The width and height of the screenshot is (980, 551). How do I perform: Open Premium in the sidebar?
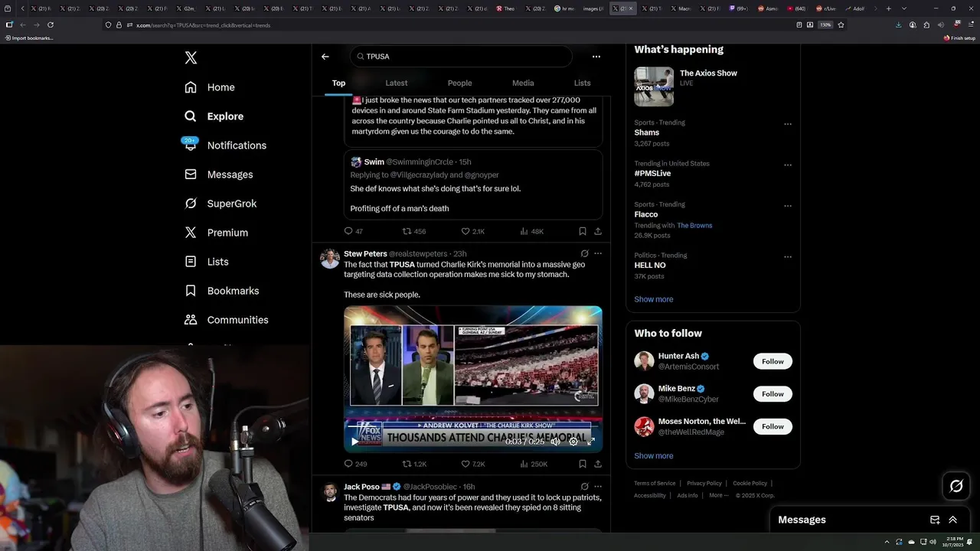point(216,233)
